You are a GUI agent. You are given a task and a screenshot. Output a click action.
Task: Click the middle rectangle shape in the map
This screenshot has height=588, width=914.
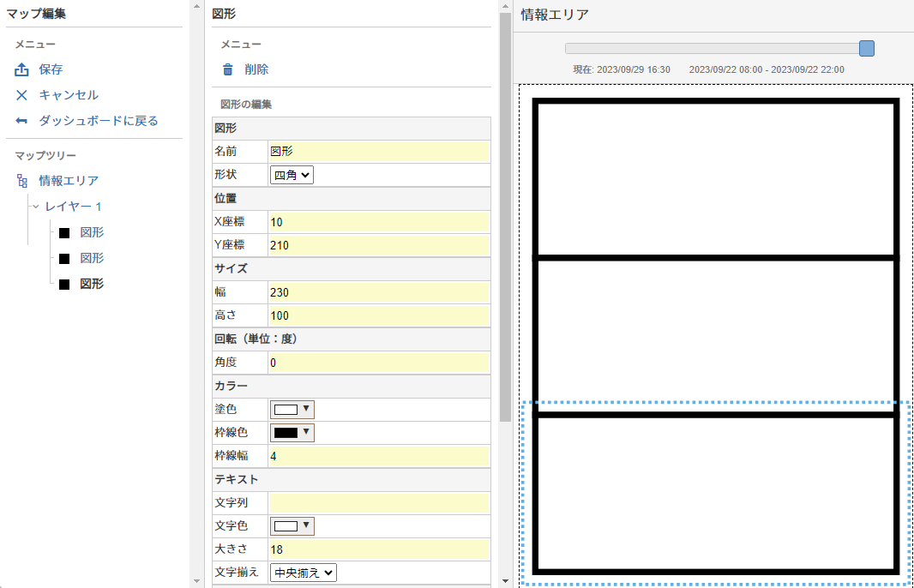pyautogui.click(x=715, y=336)
